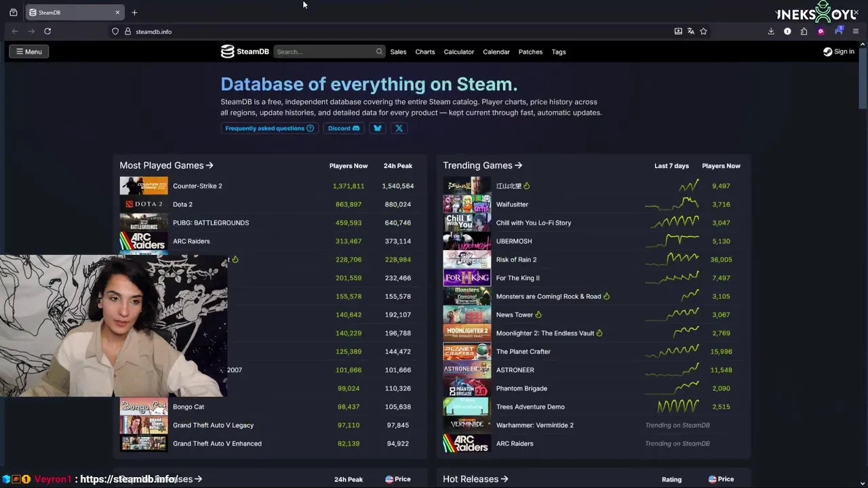Open the Patches page
Screen dimensions: 868x488
click(x=530, y=52)
